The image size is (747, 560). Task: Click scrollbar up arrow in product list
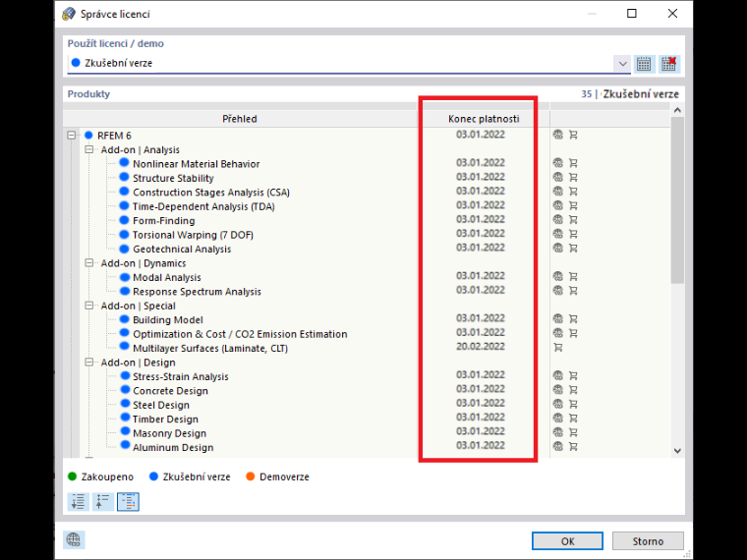677,110
